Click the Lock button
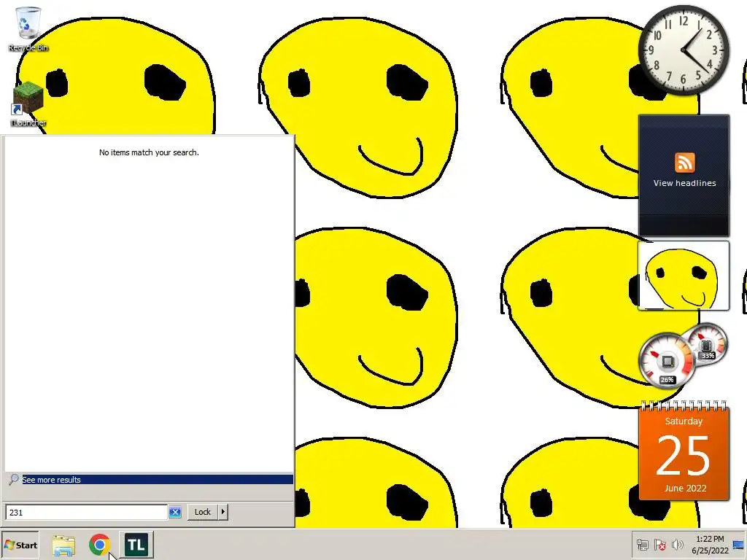747x560 pixels. coord(203,512)
